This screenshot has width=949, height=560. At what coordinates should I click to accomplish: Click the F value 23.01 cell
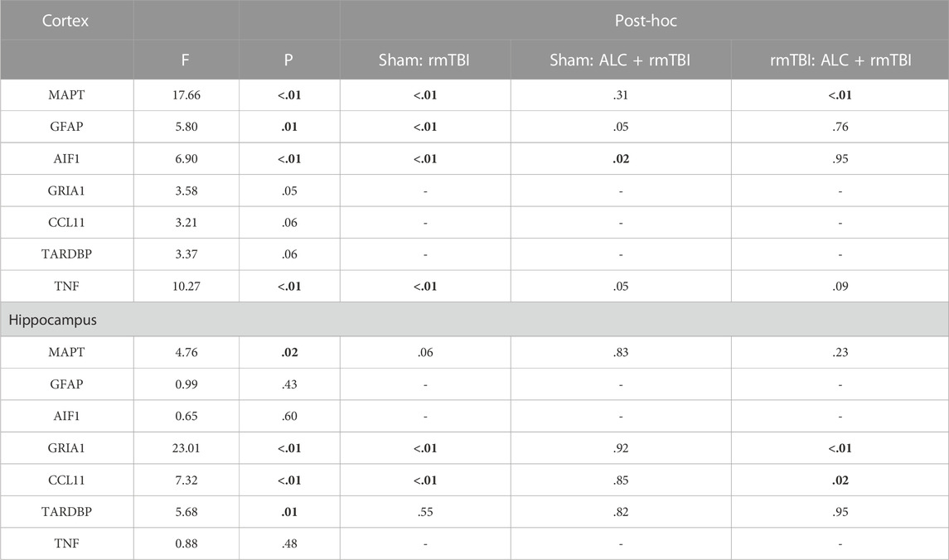tap(186, 448)
